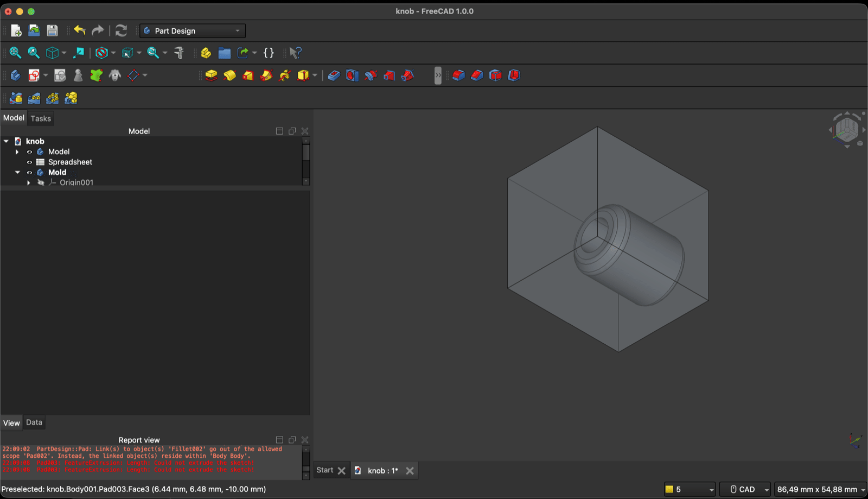Create a clone with sheep icon
The width and height of the screenshot is (868, 499).
click(115, 75)
